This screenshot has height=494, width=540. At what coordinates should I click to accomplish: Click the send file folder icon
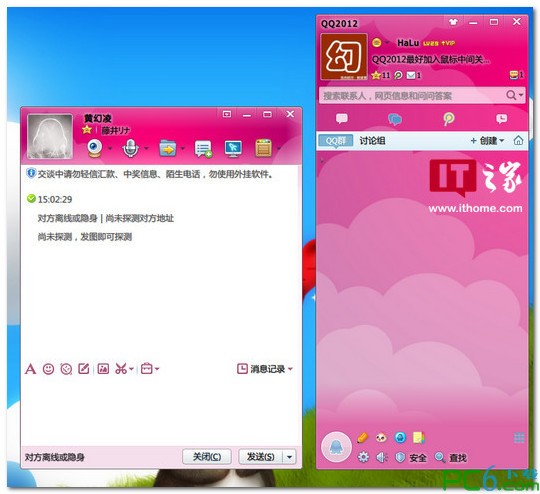tap(168, 148)
